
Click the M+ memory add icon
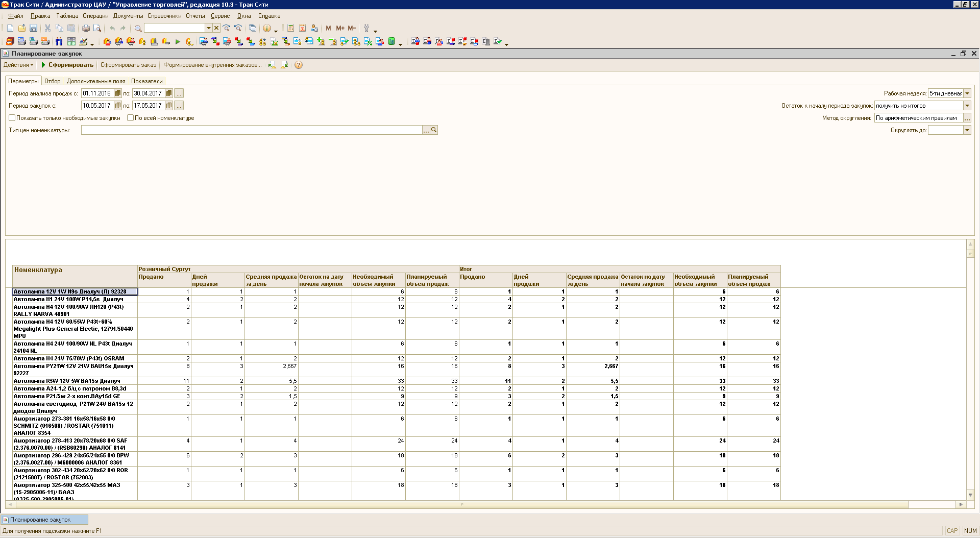340,28
